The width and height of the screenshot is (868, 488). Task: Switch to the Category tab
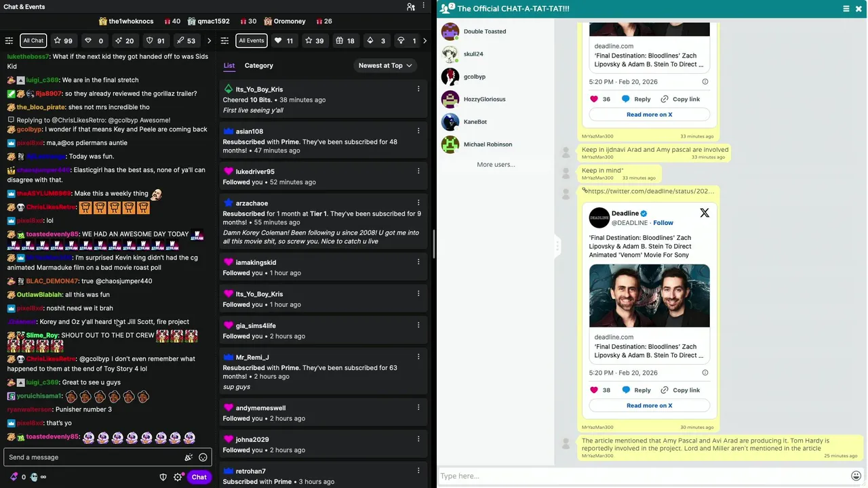point(259,66)
